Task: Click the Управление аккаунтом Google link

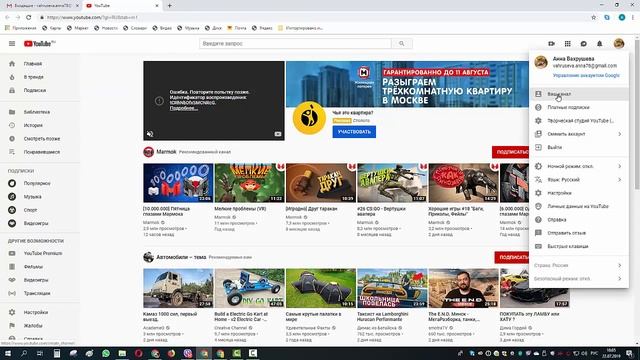Action: pyautogui.click(x=586, y=76)
